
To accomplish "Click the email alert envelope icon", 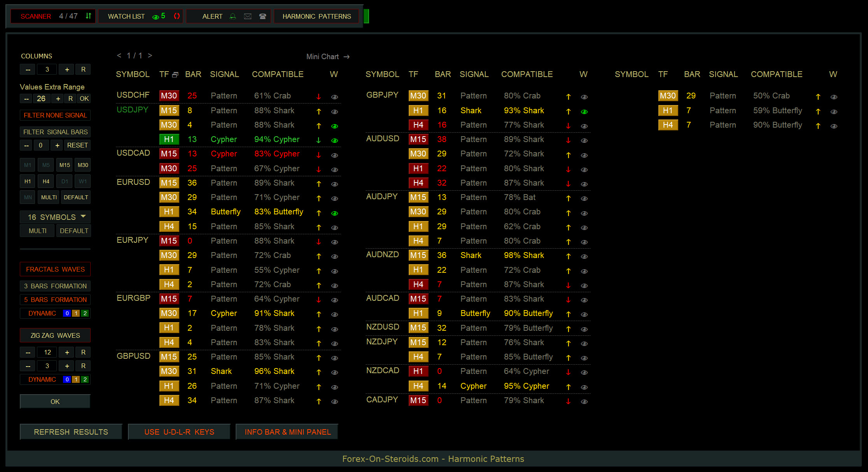I will [248, 16].
